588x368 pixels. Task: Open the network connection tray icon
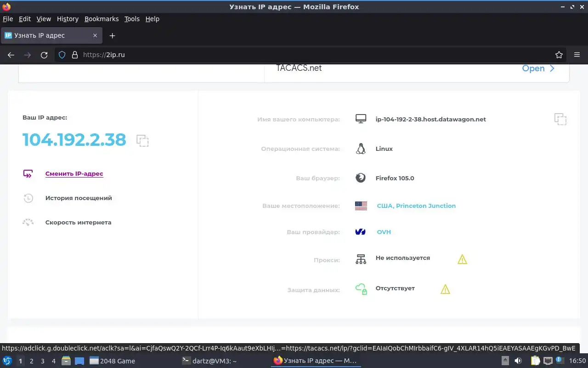pyautogui.click(x=548, y=361)
